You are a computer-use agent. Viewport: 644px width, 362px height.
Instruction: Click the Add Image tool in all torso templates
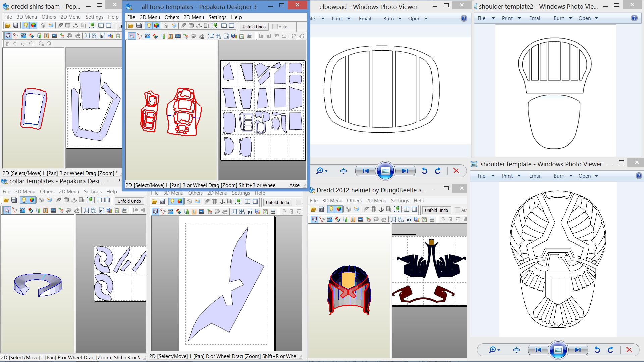pos(178,36)
